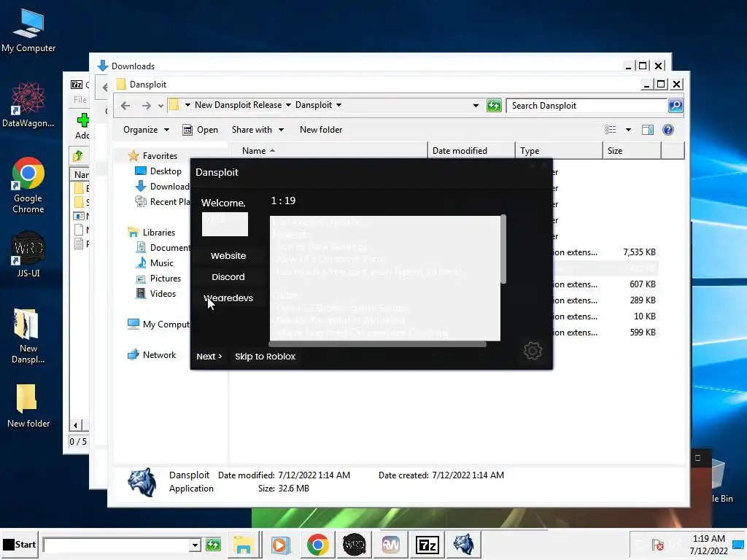The height and width of the screenshot is (560, 747).
Task: Click the Search Dansploit field
Action: point(587,106)
